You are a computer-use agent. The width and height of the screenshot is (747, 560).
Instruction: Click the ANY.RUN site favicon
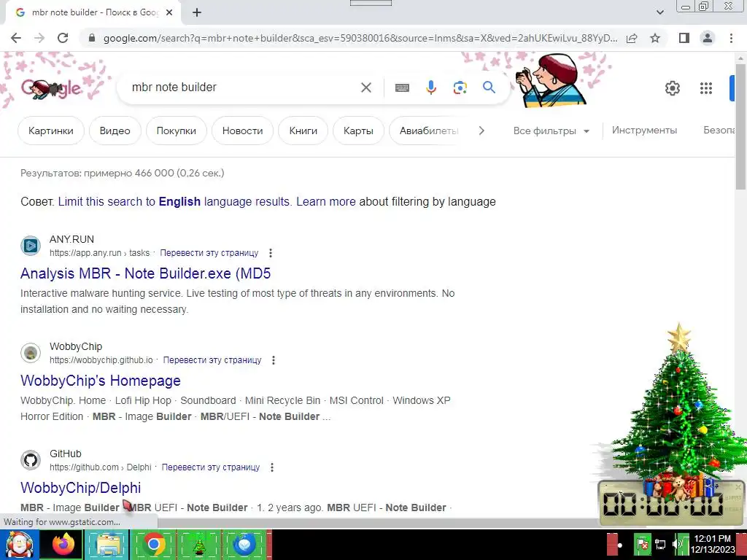pos(31,246)
